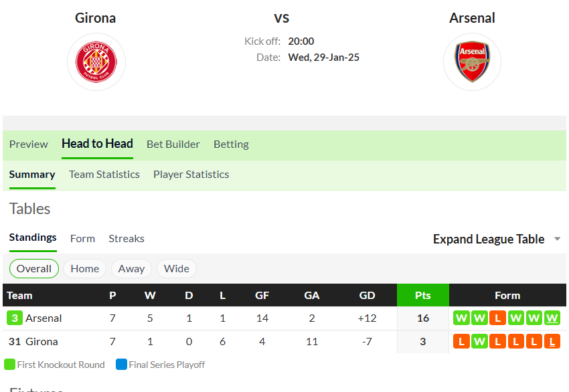
Task: Select the Wide table filter
Action: [x=176, y=269]
